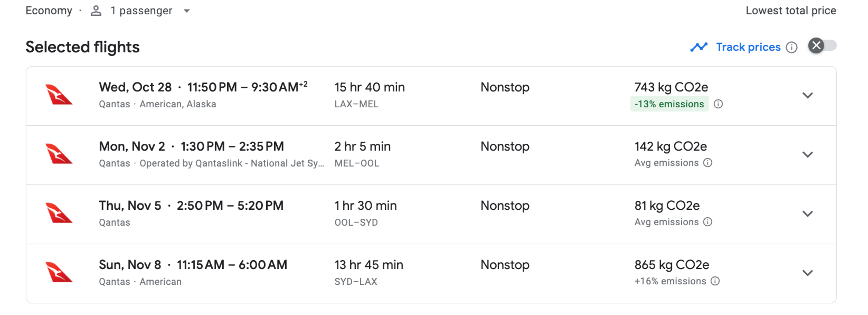The height and width of the screenshot is (315, 868).
Task: Open the passenger count dropdown
Action: click(x=186, y=11)
